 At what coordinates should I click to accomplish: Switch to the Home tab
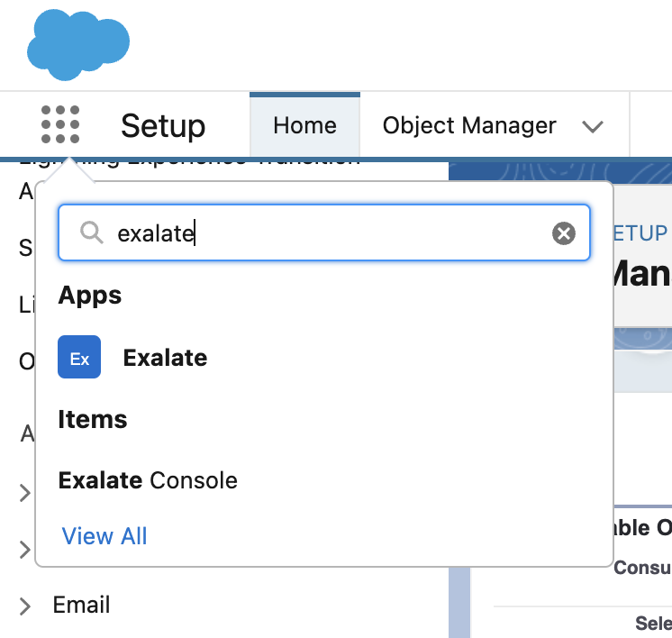click(x=304, y=125)
